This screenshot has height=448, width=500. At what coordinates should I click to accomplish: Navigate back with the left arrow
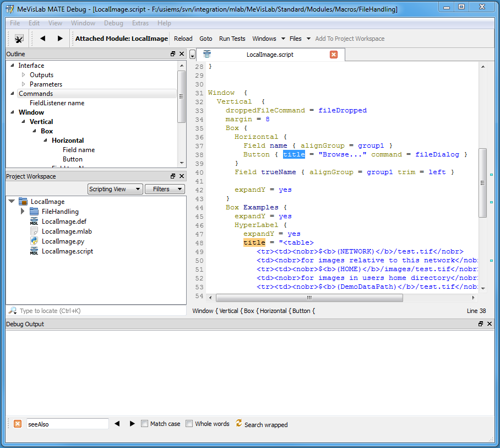[x=42, y=39]
